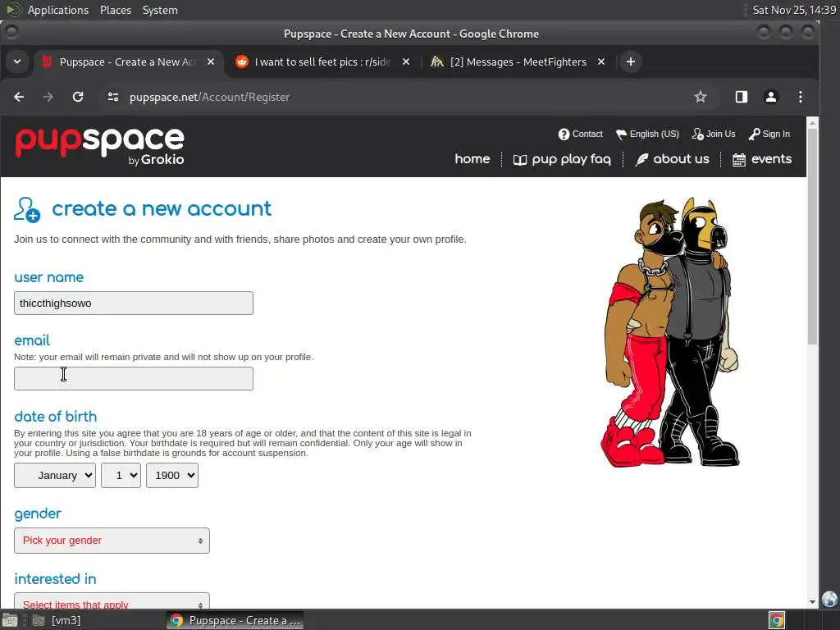Click the vm3 taskbar item
Image resolution: width=840 pixels, height=630 pixels.
point(57,620)
